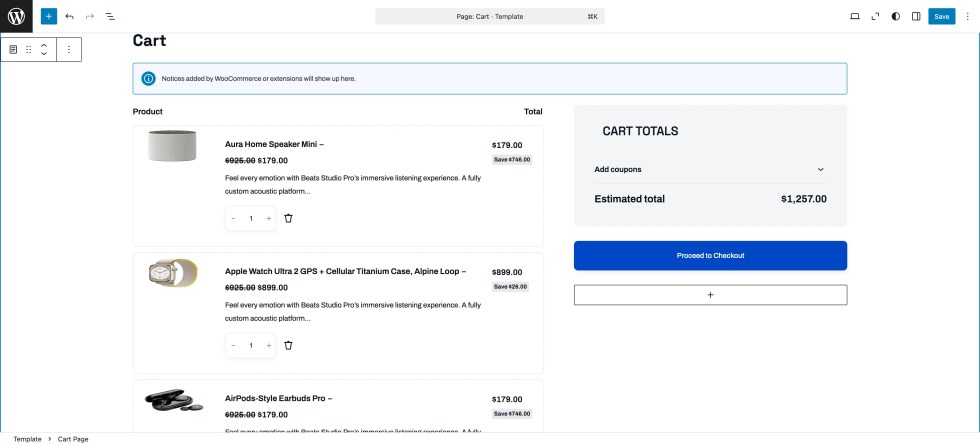The height and width of the screenshot is (445, 980).
Task: Select the block type page icon
Action: point(13,49)
